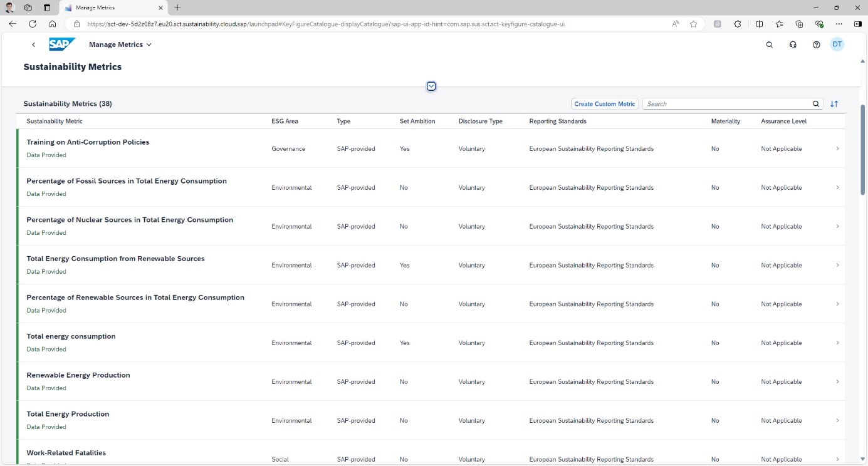Open details chevron for Training on Anti-Corruption Policies
Image resolution: width=868 pixels, height=466 pixels.
pos(837,148)
